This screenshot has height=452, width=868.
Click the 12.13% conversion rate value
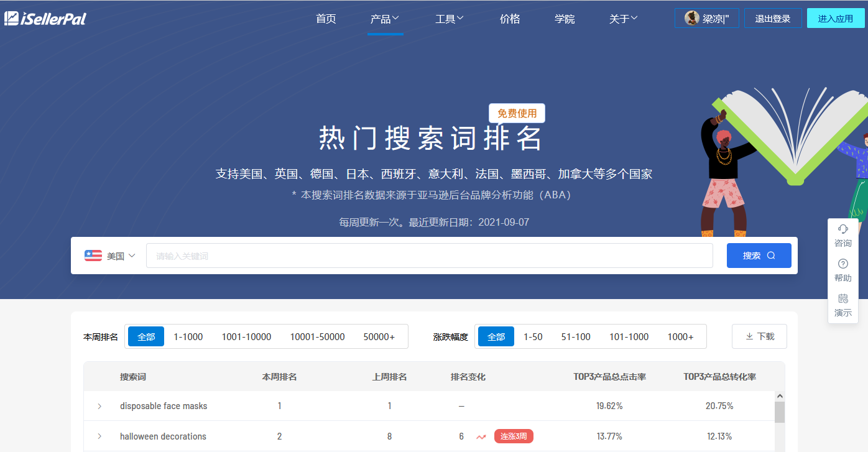click(719, 436)
